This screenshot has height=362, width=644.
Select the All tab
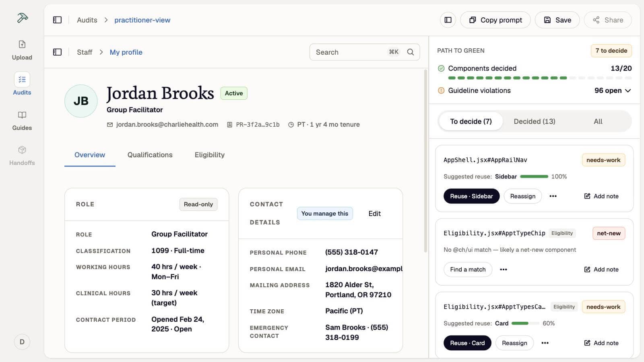[x=598, y=121]
